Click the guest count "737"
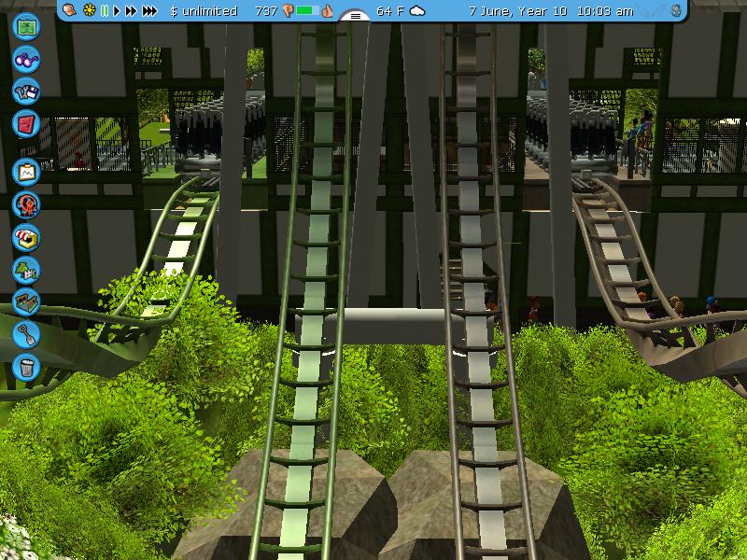Viewport: 747px width, 560px height. (x=266, y=11)
